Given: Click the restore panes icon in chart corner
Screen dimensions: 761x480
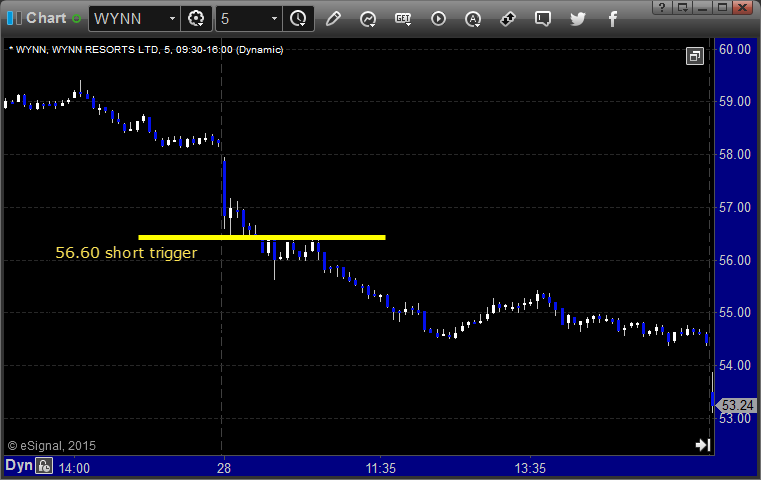Looking at the screenshot, I should (695, 56).
